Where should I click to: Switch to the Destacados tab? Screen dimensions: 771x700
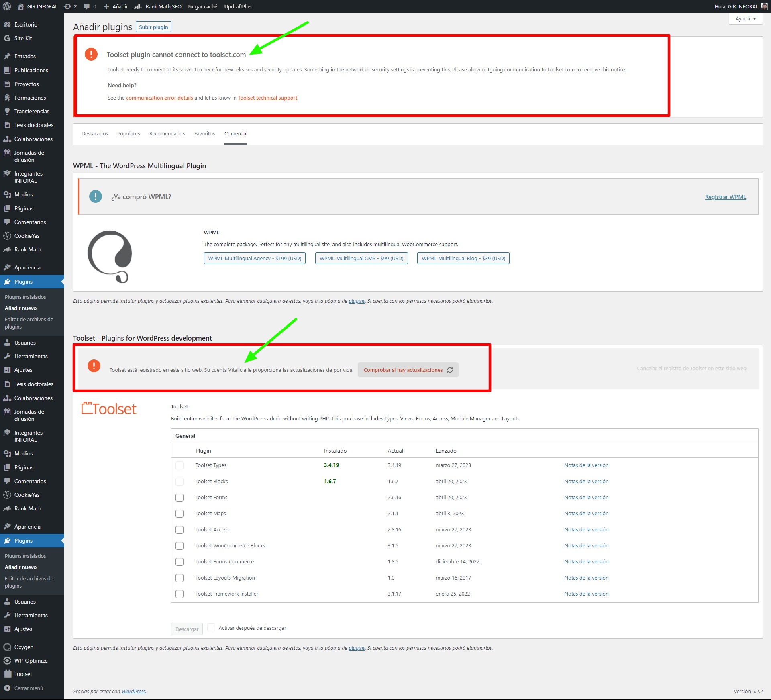click(95, 134)
